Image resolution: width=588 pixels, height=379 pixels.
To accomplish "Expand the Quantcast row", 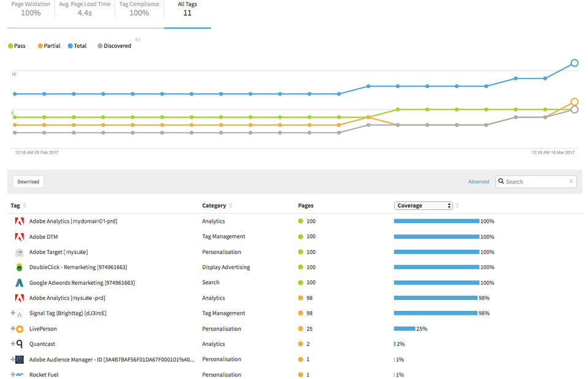I will coord(13,343).
